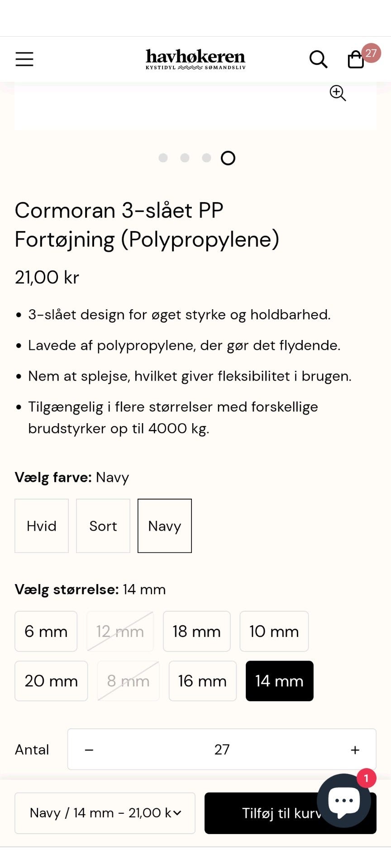This screenshot has height=868, width=391.
Task: Click the image zoom magnifier icon
Action: click(338, 93)
